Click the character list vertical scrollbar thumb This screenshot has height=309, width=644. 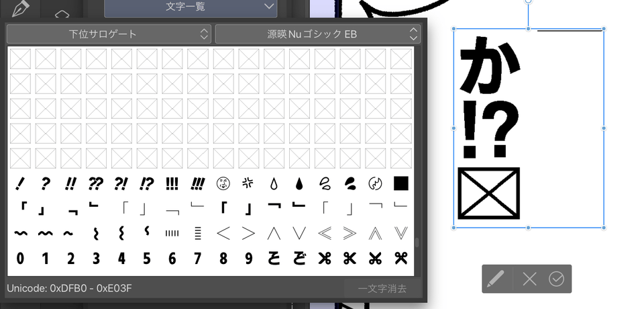coord(417,242)
